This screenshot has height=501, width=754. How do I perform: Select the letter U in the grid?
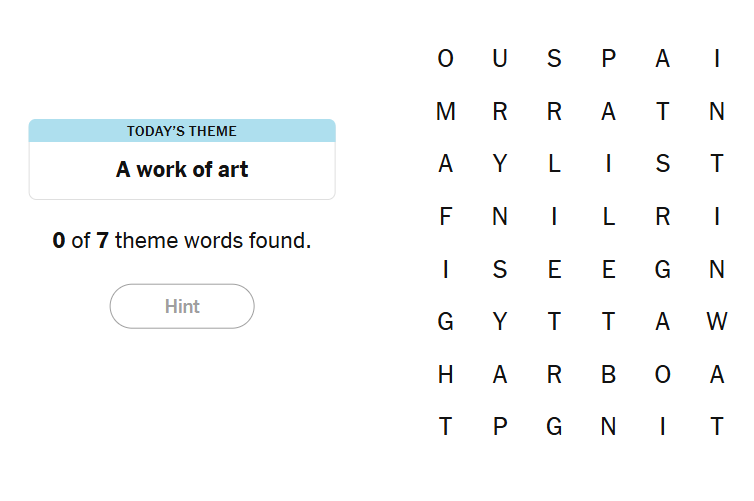(x=500, y=59)
